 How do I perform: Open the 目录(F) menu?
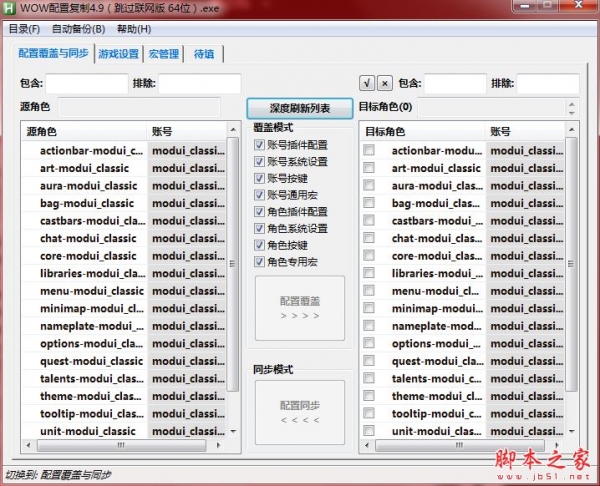pyautogui.click(x=24, y=29)
